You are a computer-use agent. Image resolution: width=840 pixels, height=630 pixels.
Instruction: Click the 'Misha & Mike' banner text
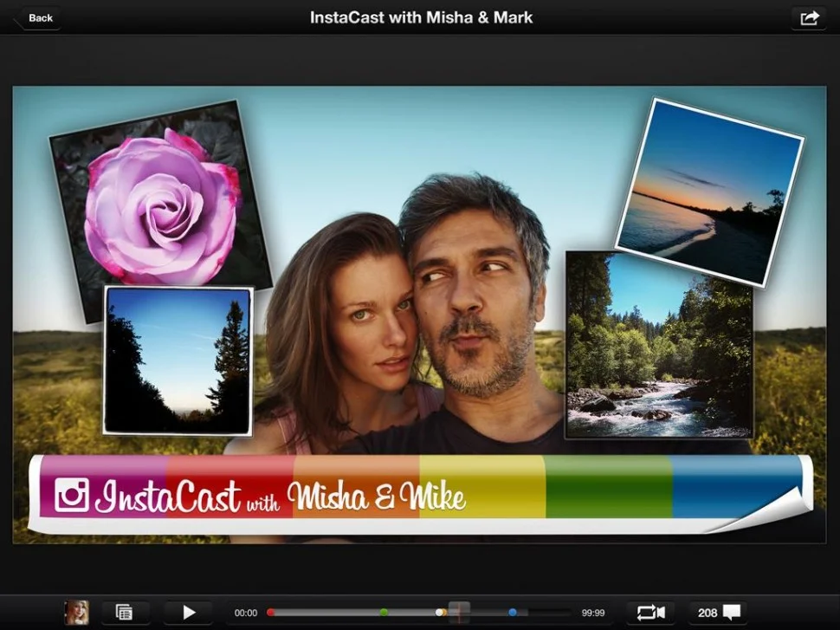click(376, 496)
